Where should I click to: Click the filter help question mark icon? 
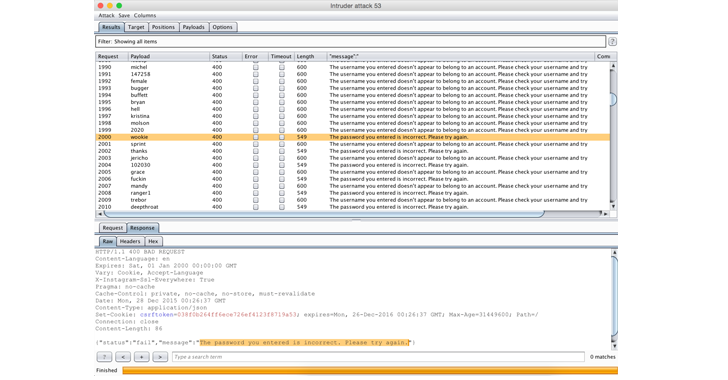click(612, 42)
